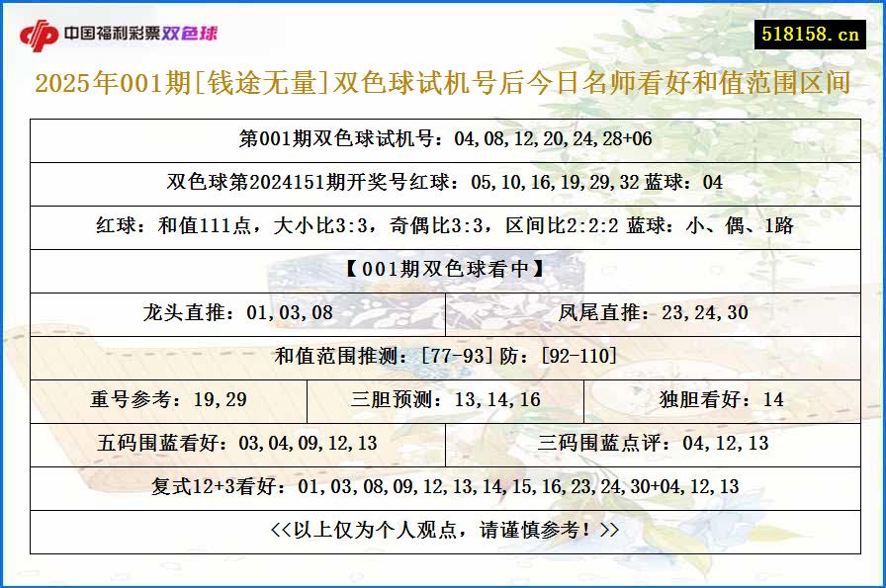Select the 和值范围推测 [77-93] prediction cell
The image size is (886, 588).
[442, 357]
